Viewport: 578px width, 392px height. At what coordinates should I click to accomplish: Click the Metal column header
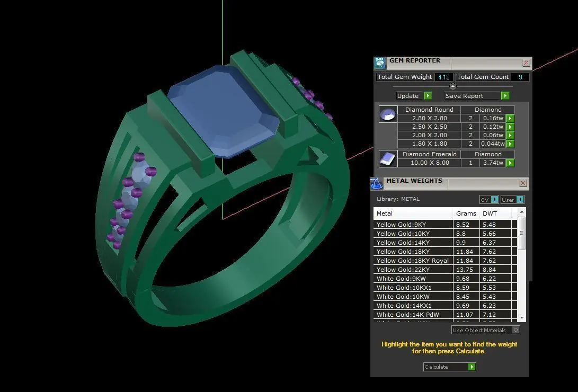413,213
